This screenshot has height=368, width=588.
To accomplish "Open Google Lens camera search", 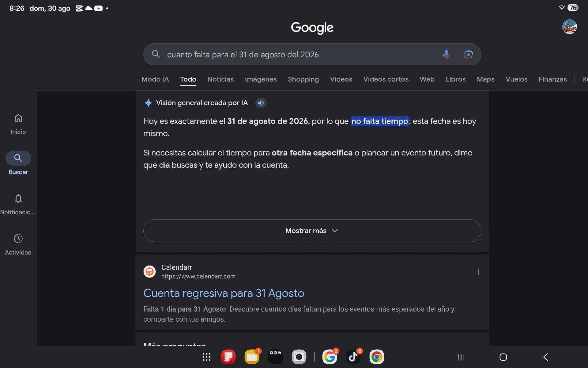I will click(468, 54).
